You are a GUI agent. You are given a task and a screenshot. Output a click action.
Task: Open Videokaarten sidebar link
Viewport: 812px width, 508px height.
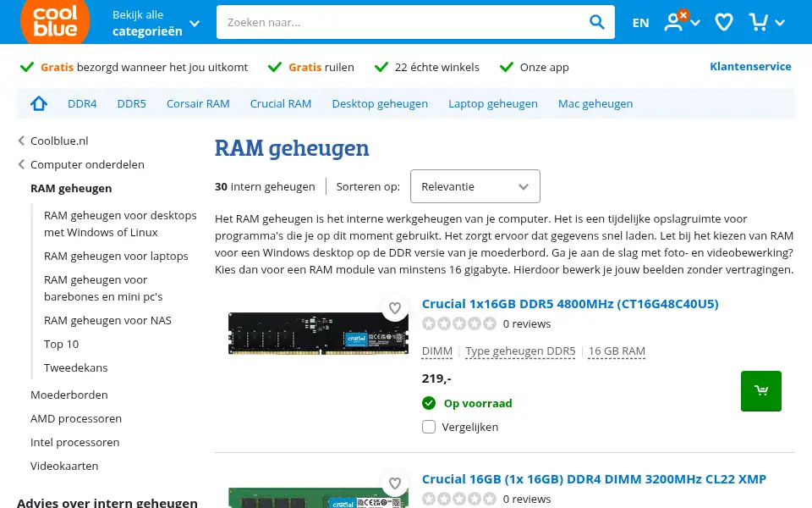pos(64,466)
